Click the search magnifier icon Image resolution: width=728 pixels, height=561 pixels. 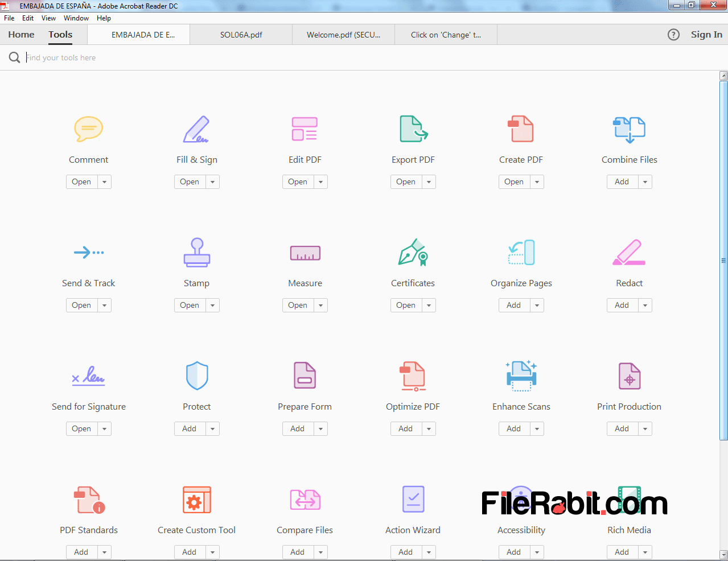[14, 57]
